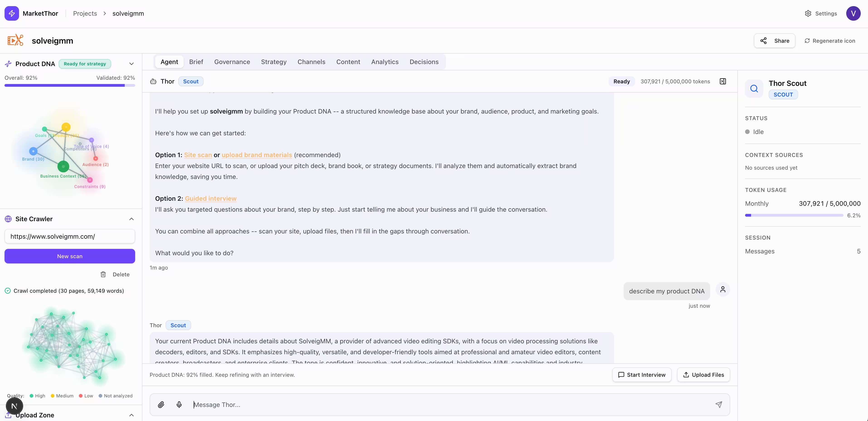868x421 pixels.
Task: Expand the Product DNA section chevron
Action: click(x=132, y=64)
